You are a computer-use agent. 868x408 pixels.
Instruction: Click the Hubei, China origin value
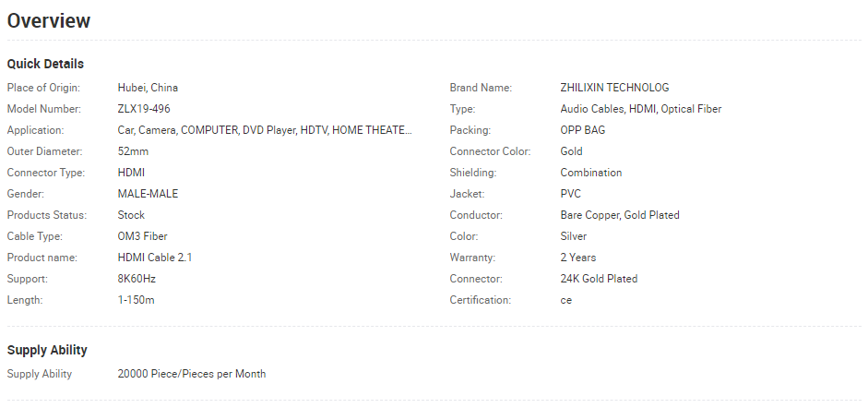(148, 88)
